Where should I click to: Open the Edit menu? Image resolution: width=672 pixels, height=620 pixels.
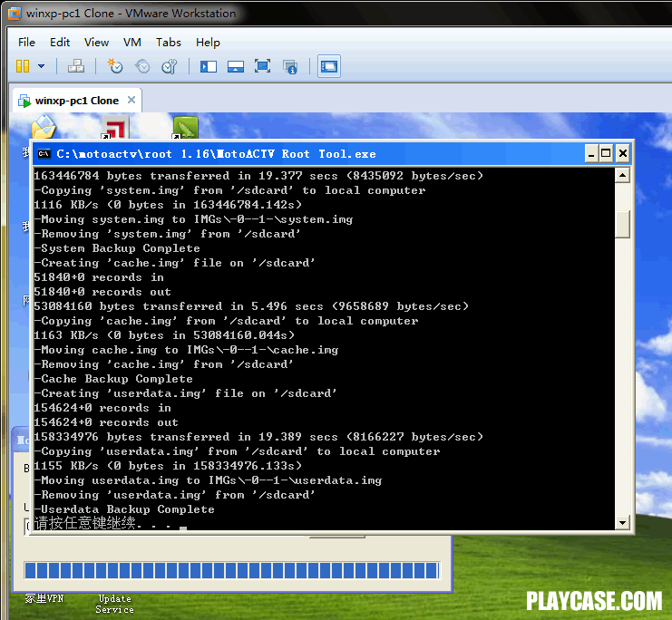60,43
